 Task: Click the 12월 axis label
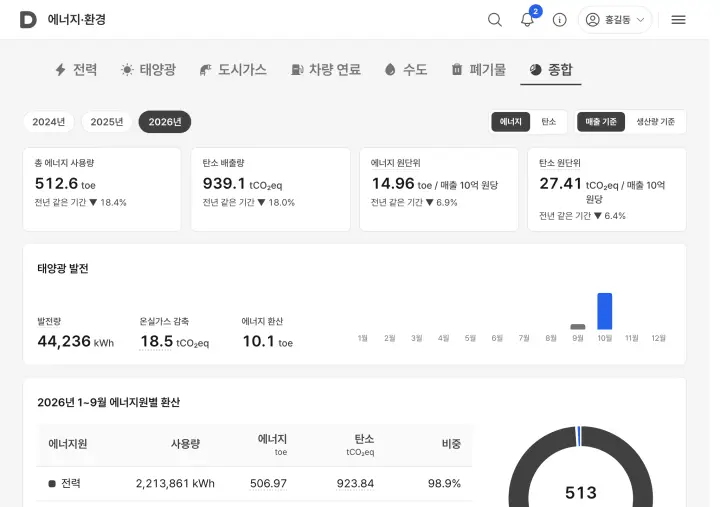coord(658,338)
